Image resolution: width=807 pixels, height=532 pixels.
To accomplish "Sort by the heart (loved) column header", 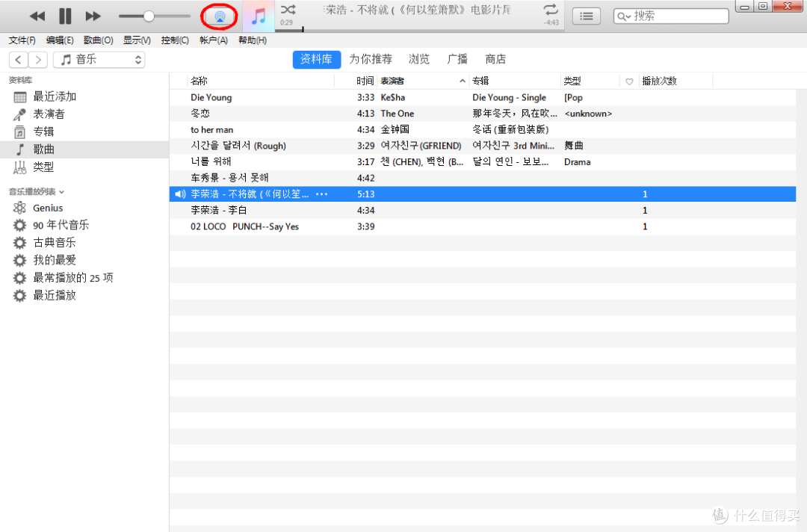I will point(629,81).
